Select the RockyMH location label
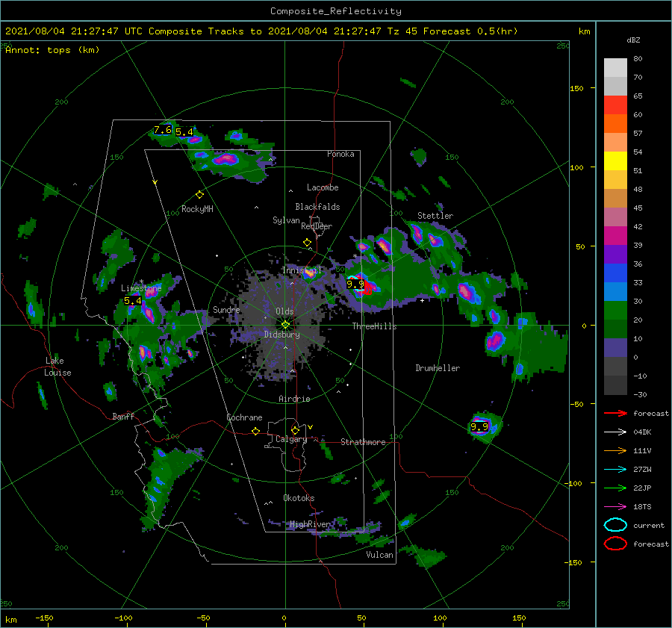The image size is (672, 628). click(x=197, y=209)
